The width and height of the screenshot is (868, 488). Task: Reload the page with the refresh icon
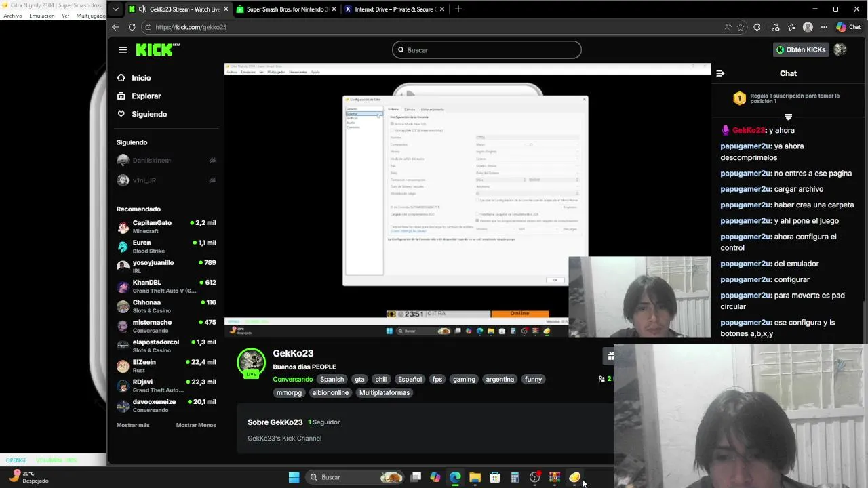132,27
